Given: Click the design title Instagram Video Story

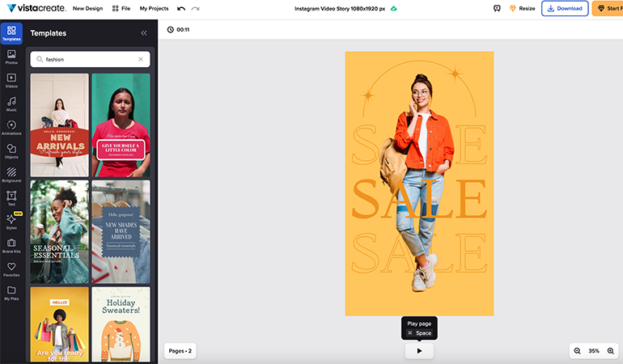Looking at the screenshot, I should [x=340, y=8].
